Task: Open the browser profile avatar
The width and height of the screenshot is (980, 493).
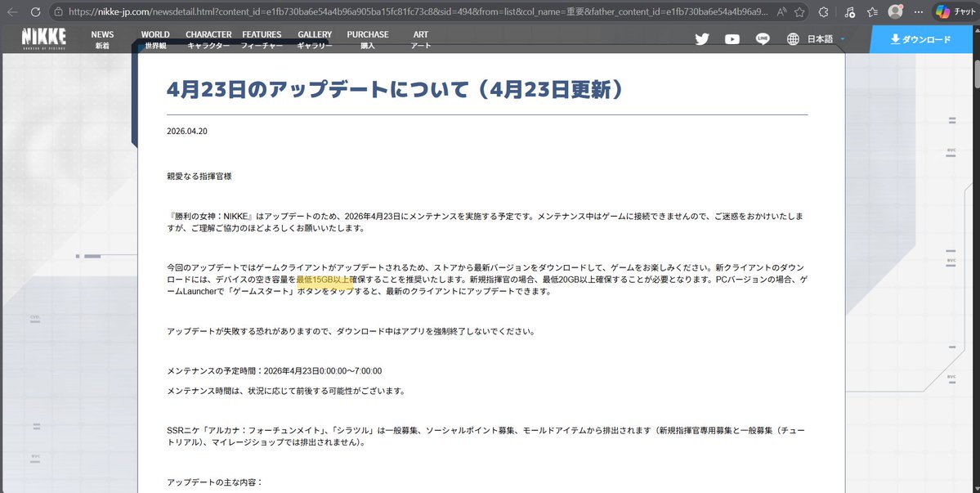Action: pyautogui.click(x=896, y=12)
